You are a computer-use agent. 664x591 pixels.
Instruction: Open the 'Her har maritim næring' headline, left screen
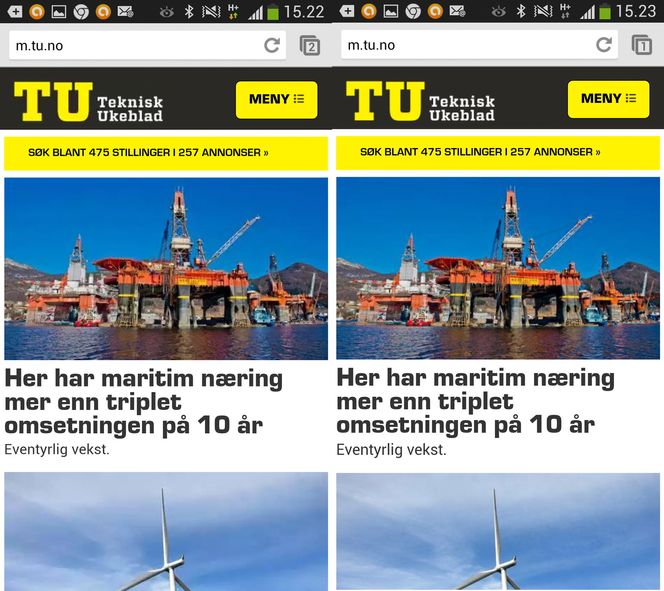144,402
